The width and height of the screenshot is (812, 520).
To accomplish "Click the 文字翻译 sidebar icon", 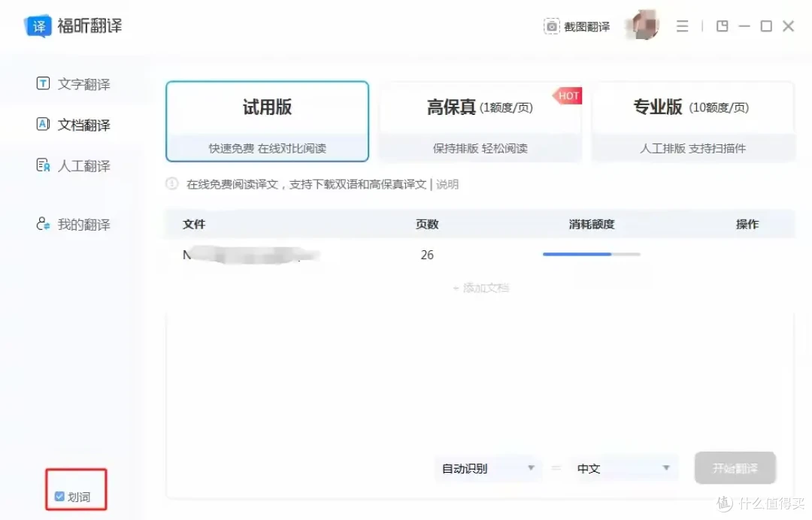I will (x=43, y=83).
